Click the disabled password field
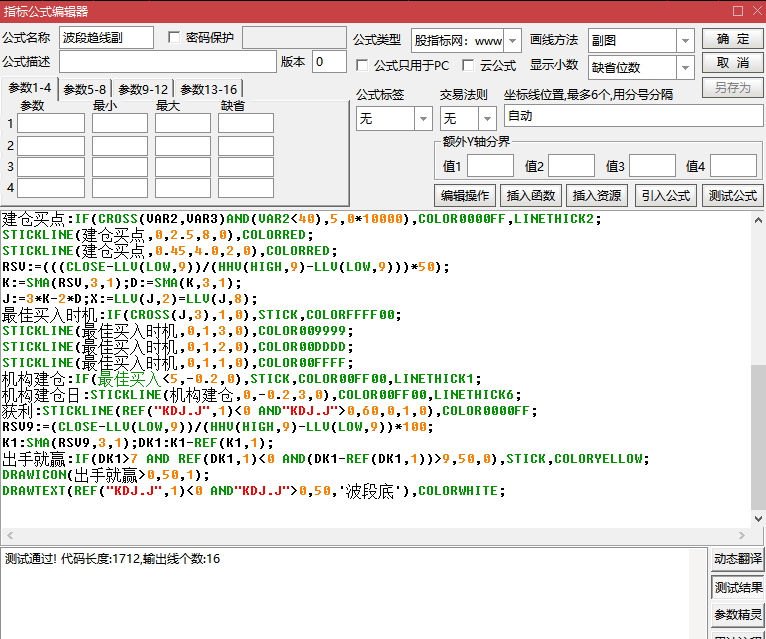This screenshot has height=639, width=766. pos(294,38)
